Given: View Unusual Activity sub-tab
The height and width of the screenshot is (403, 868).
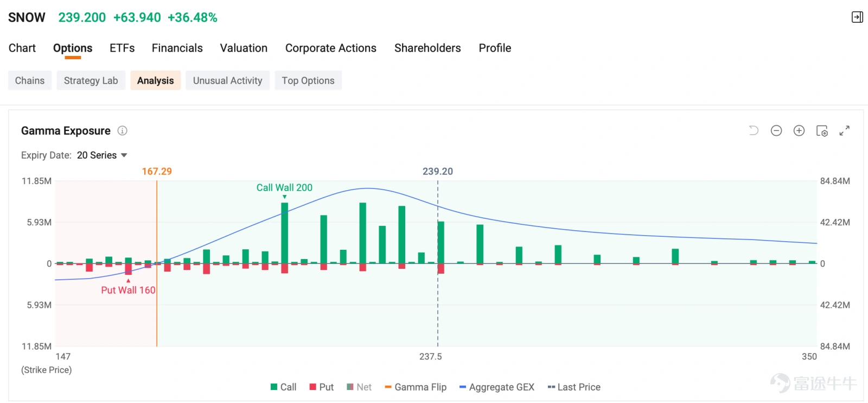Looking at the screenshot, I should 228,80.
